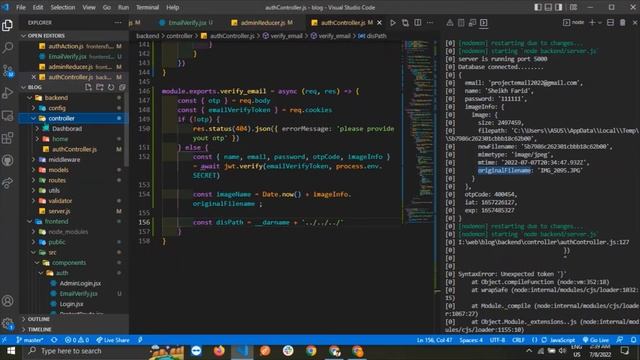Open Customize Layout button
Screen dimensions: 640x360
[x=573, y=7]
